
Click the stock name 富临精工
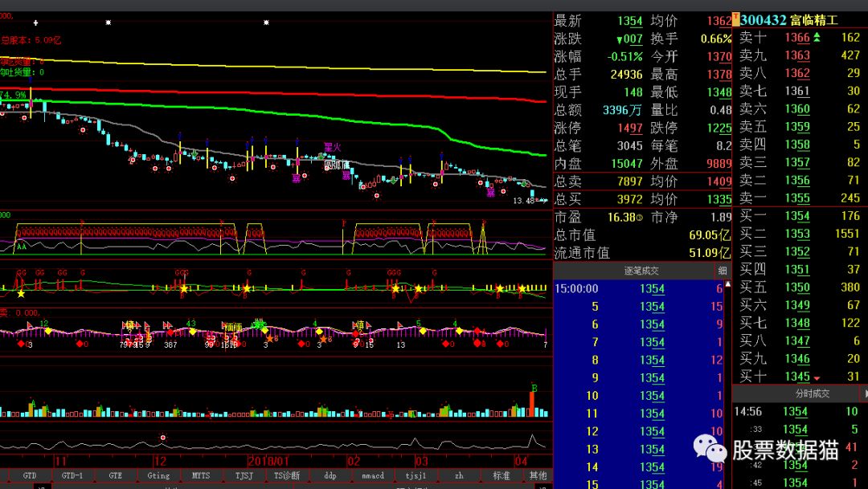(x=813, y=20)
